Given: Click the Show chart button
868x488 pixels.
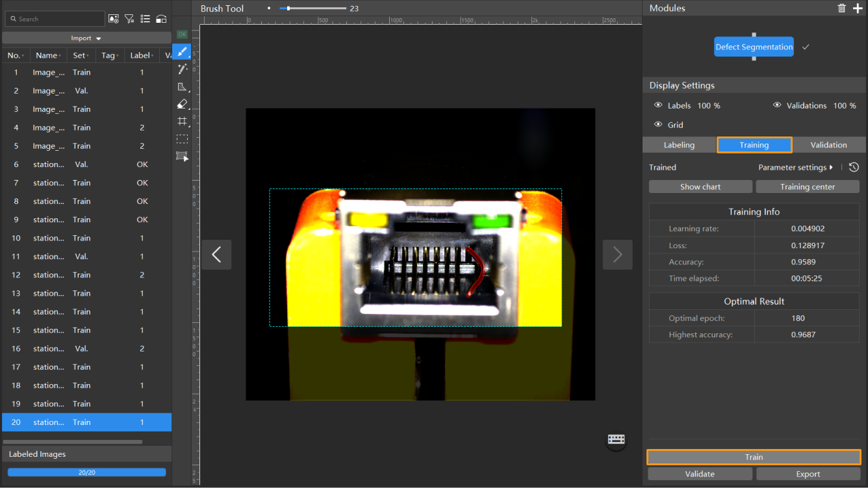Looking at the screenshot, I should click(x=700, y=186).
